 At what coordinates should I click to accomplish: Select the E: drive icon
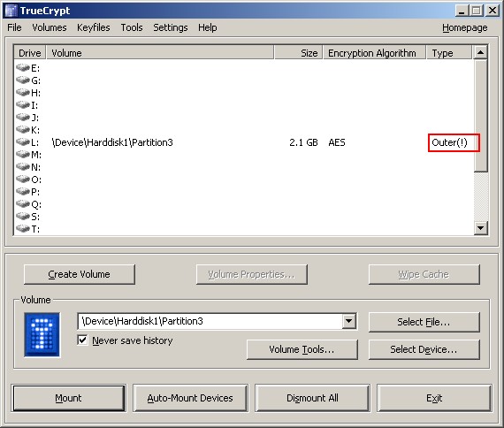(23, 67)
